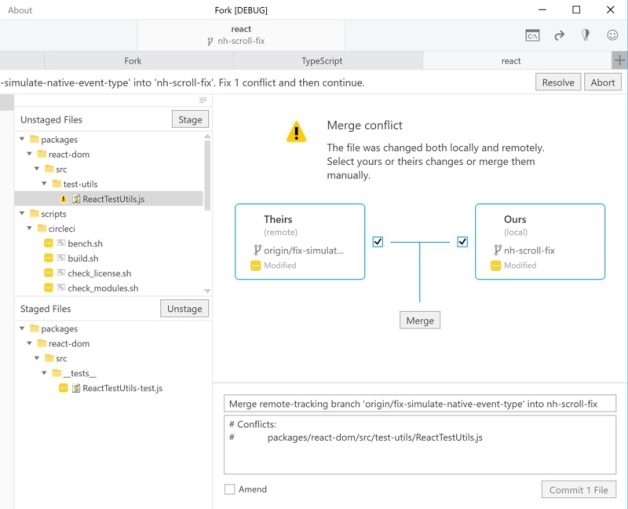Add a new repository tab with plus icon
The width and height of the screenshot is (628, 509).
(619, 61)
